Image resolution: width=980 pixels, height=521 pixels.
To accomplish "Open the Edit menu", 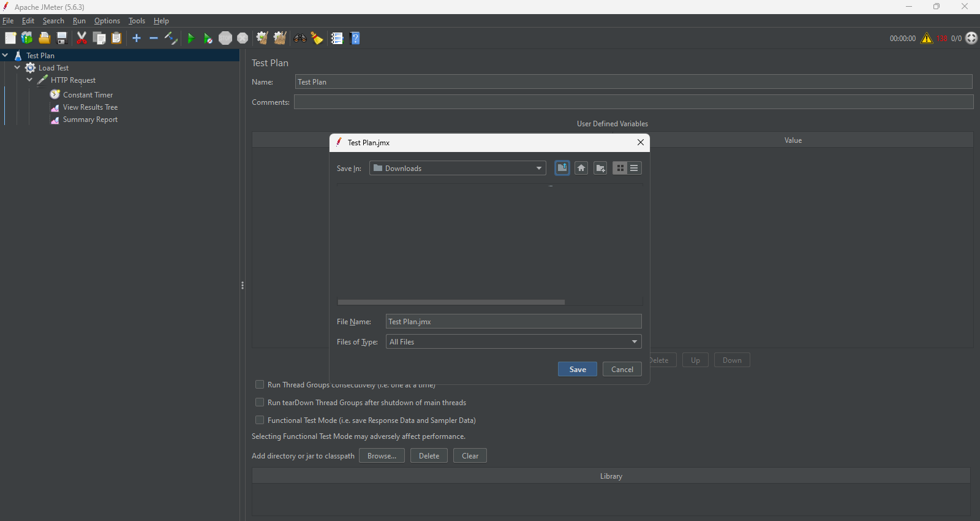I will tap(28, 21).
